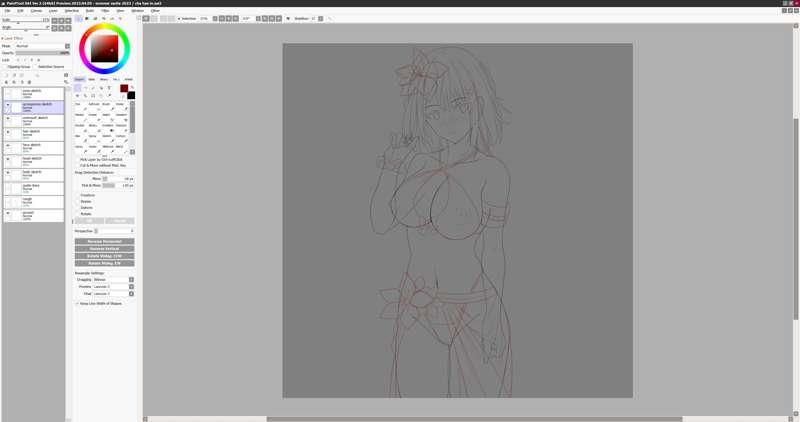Click the canvas vertical scrollbar
800x422 pixels.
[x=795, y=219]
